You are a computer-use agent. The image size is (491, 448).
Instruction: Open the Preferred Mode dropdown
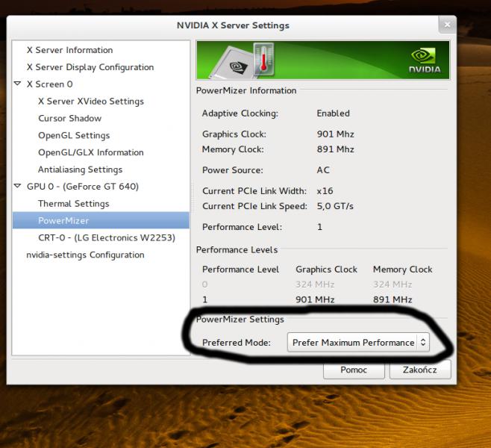click(x=358, y=343)
